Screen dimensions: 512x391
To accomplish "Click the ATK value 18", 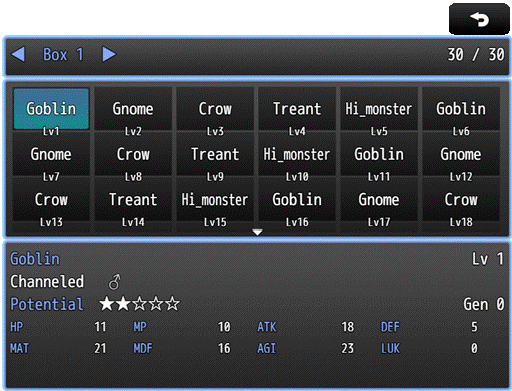I will point(348,327).
